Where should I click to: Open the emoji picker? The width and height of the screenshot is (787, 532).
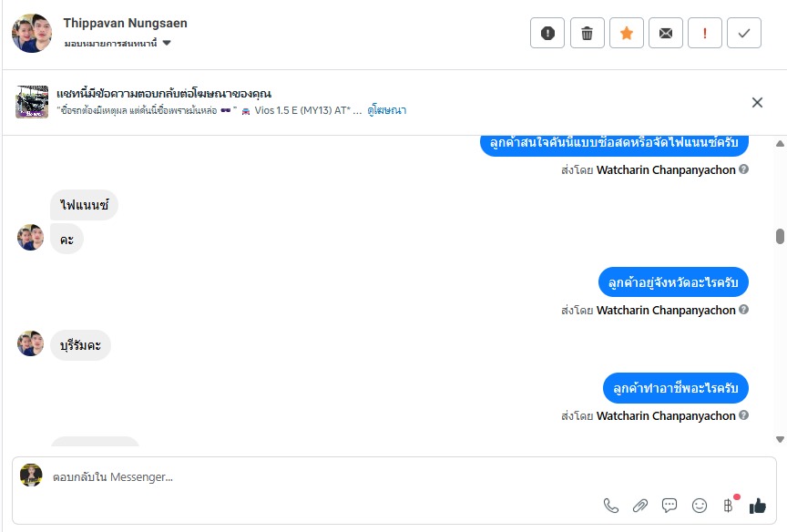(700, 506)
